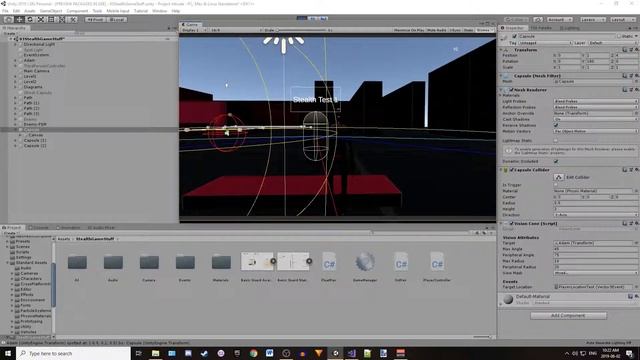Select Main Camera in Hierarchy
The width and height of the screenshot is (640, 360).
36,71
